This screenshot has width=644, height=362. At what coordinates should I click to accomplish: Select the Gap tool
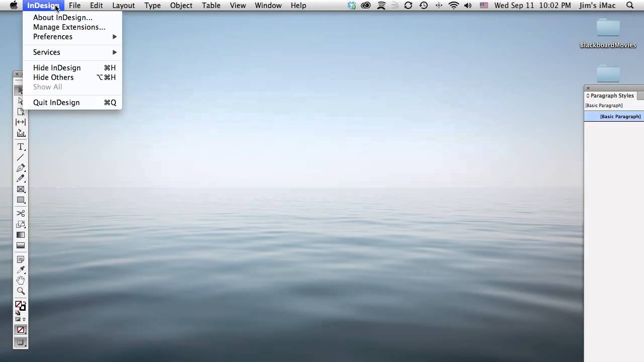[21, 122]
